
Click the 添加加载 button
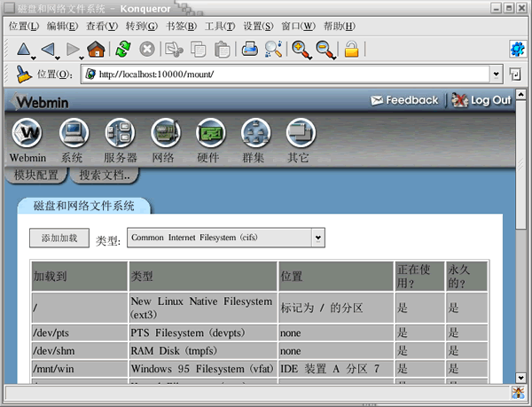pos(59,239)
